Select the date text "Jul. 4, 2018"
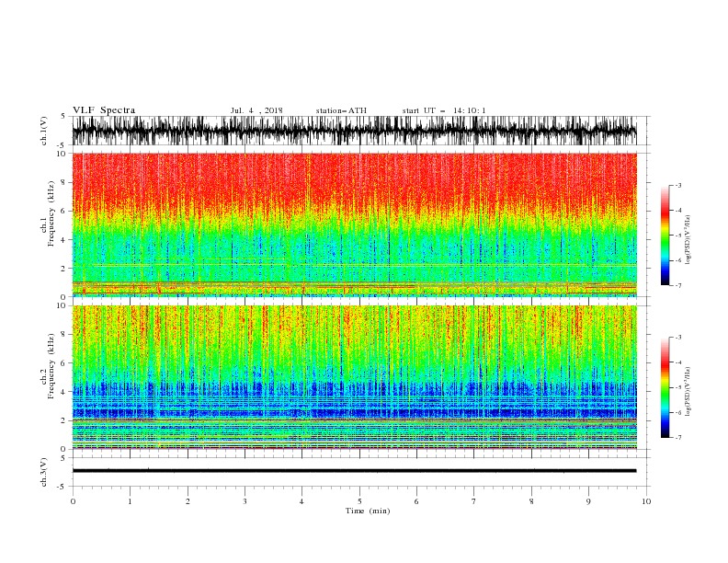Screen dimensions: 728x563 pos(256,110)
